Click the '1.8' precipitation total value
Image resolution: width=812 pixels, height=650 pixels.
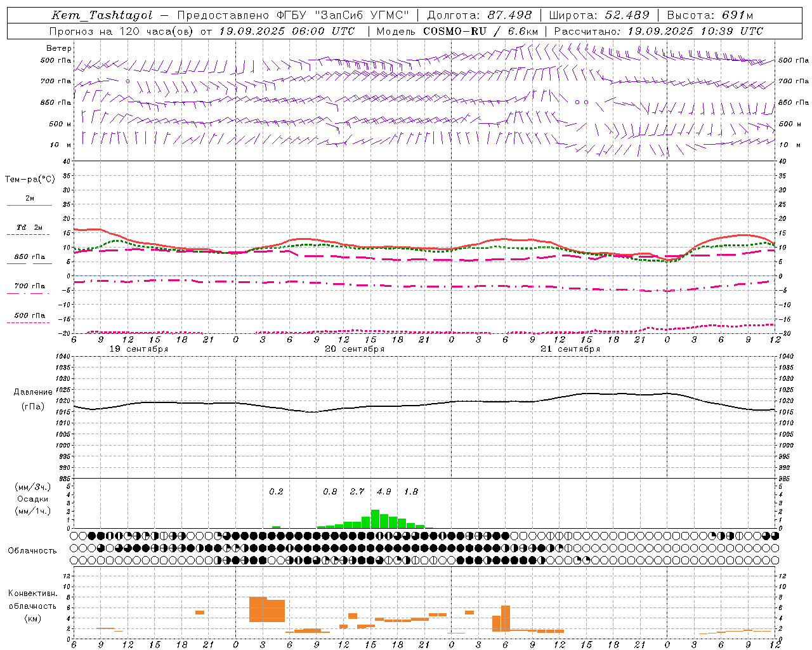point(411,492)
